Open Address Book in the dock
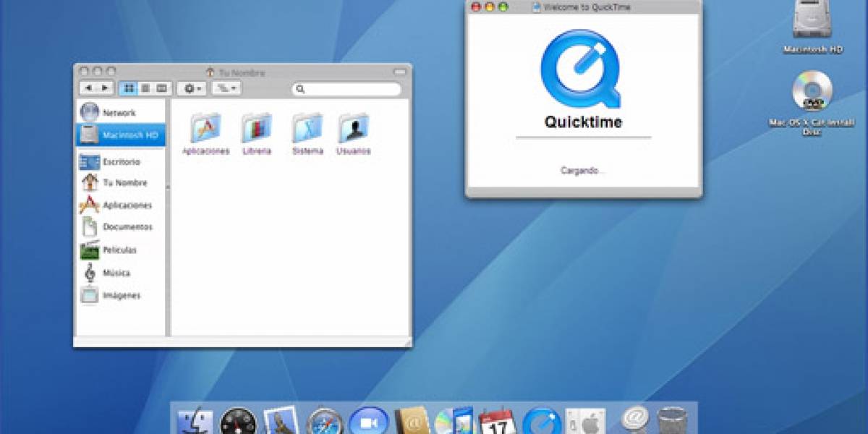The height and width of the screenshot is (434, 868). [x=412, y=422]
